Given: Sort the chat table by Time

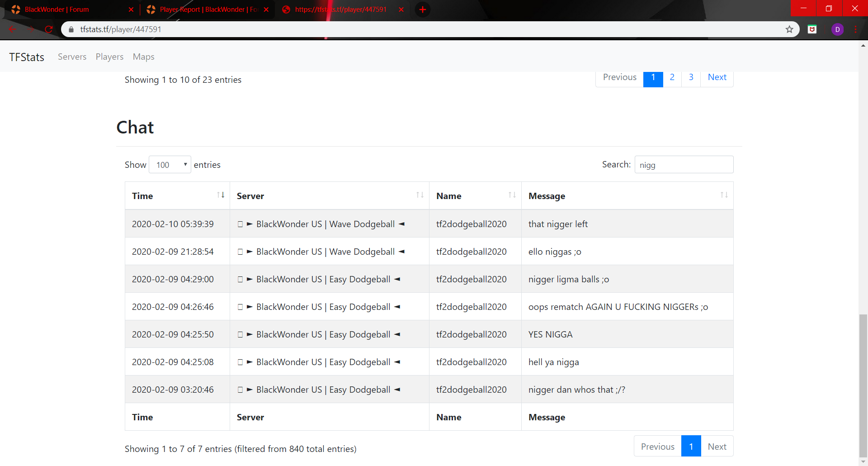Looking at the screenshot, I should pyautogui.click(x=177, y=196).
